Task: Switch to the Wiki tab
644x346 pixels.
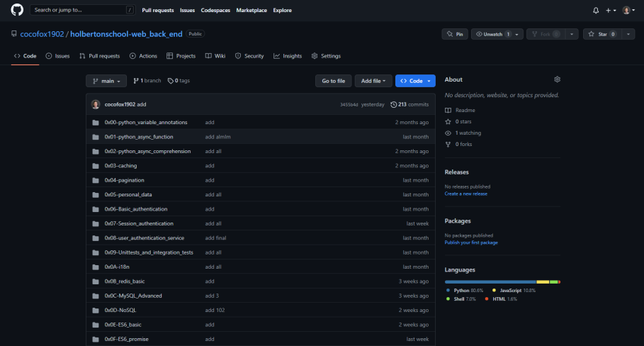Action: (x=215, y=56)
